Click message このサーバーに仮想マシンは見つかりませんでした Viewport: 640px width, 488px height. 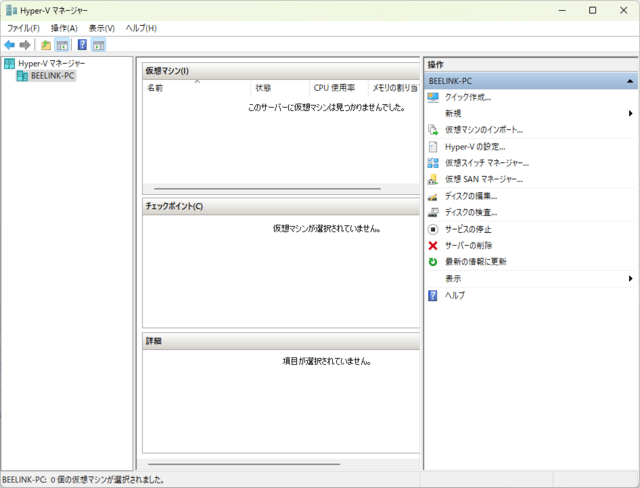[x=327, y=108]
